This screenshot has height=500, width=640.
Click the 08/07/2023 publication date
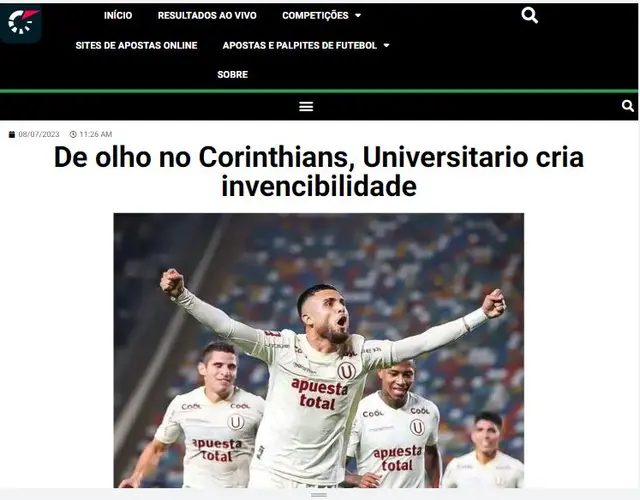coord(39,134)
